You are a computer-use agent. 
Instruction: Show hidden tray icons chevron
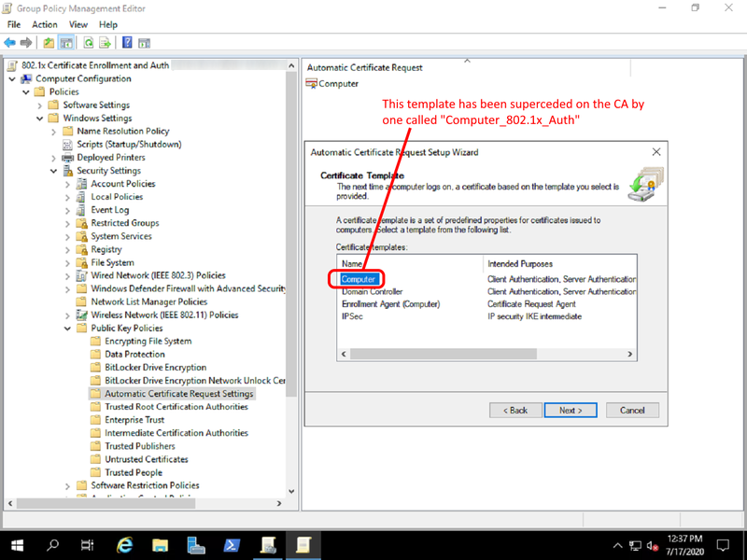coord(617,546)
